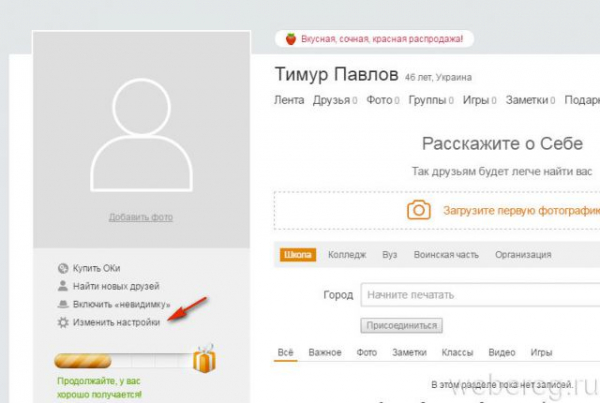Switch feed filter to Видео
This screenshot has width=600, height=403.
[502, 352]
